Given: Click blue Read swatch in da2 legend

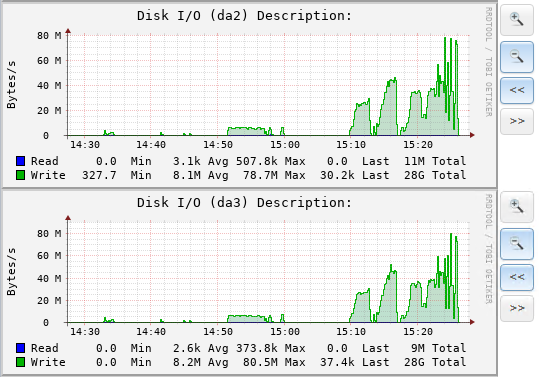Looking at the screenshot, I should 20,161.
